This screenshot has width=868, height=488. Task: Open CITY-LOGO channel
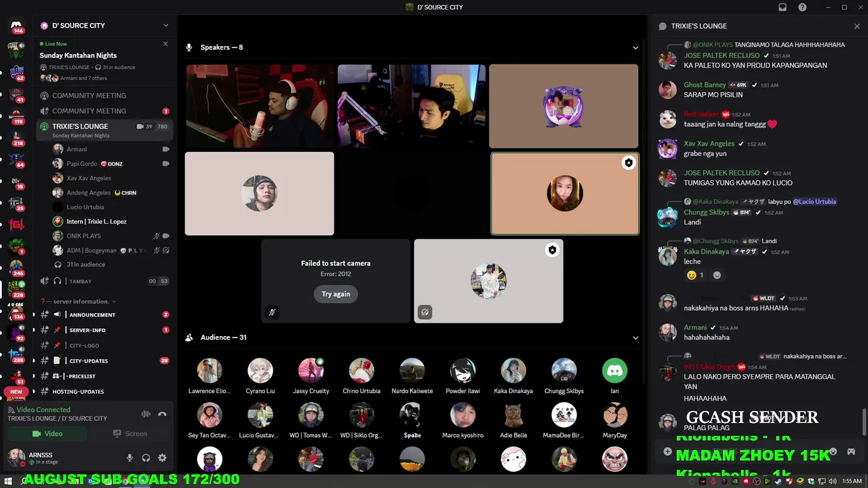click(105, 346)
